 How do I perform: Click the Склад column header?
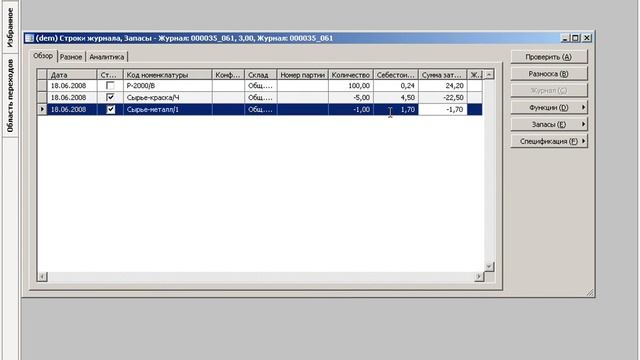pyautogui.click(x=260, y=75)
